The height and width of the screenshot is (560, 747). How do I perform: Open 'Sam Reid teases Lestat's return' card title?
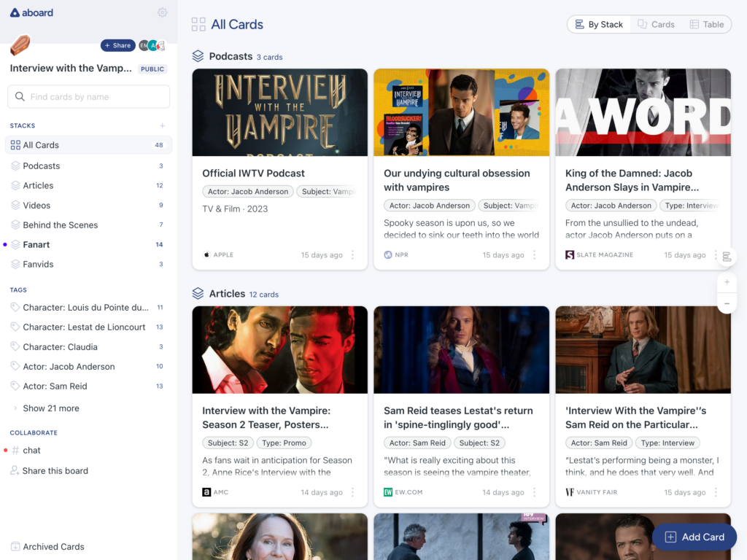coord(458,417)
